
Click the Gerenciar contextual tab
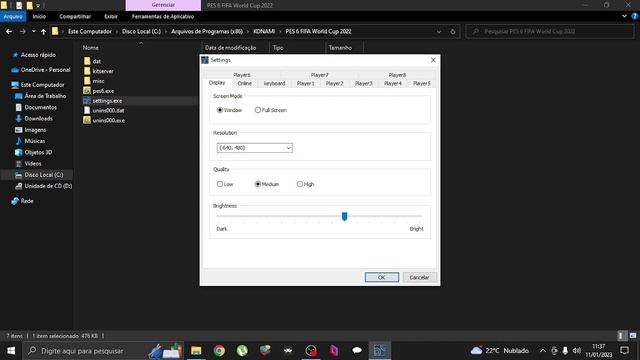163,5
